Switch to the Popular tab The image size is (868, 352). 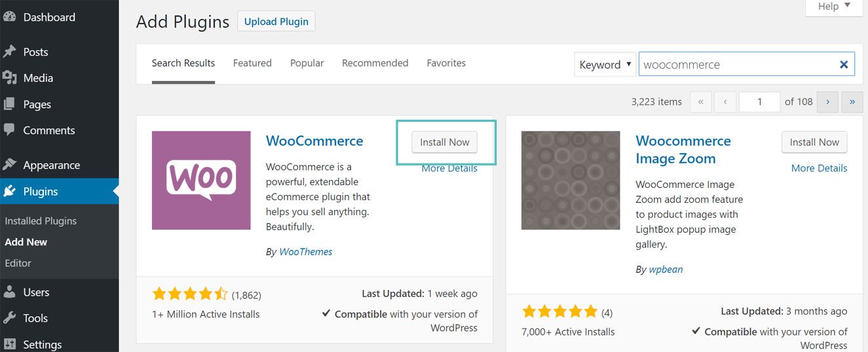point(307,63)
